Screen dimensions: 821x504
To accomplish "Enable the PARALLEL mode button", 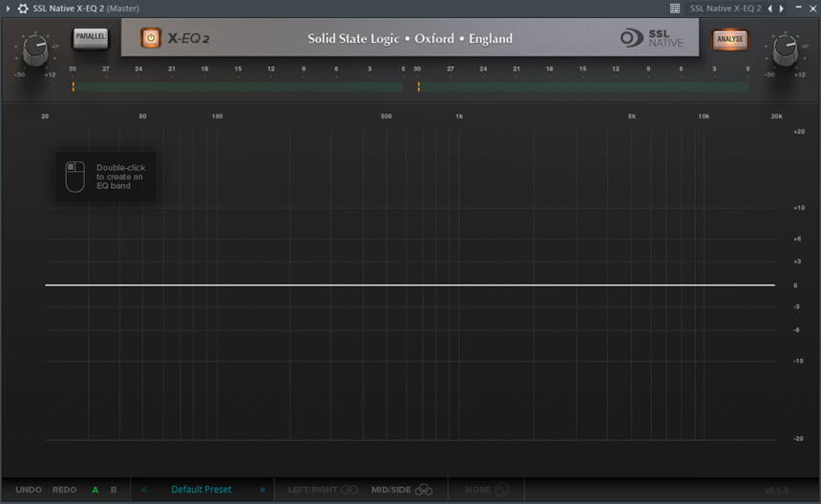I will [x=90, y=37].
